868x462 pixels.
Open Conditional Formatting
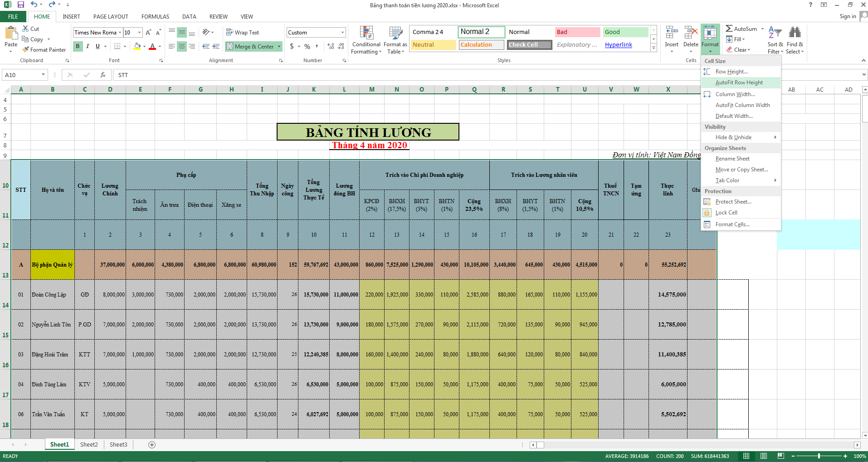point(366,40)
